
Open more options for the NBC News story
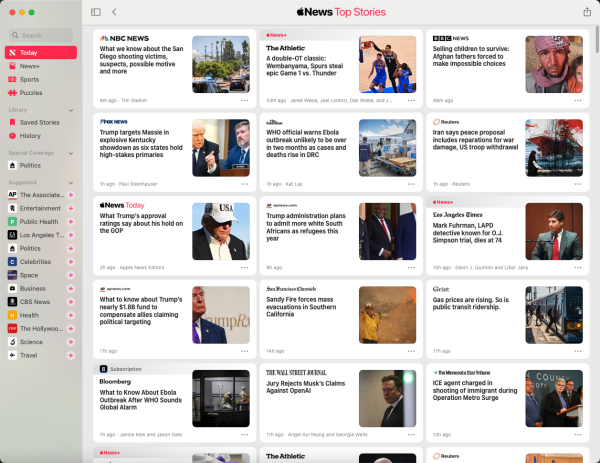tap(245, 100)
